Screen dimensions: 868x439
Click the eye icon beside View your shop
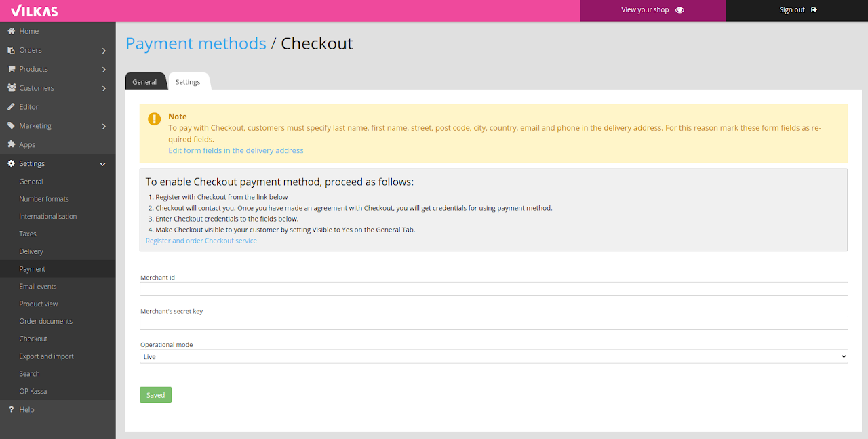679,10
